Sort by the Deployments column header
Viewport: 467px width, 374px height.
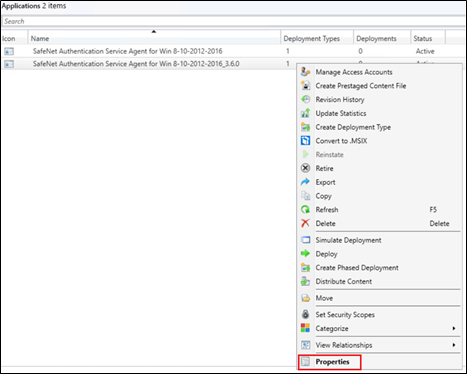pyautogui.click(x=382, y=39)
